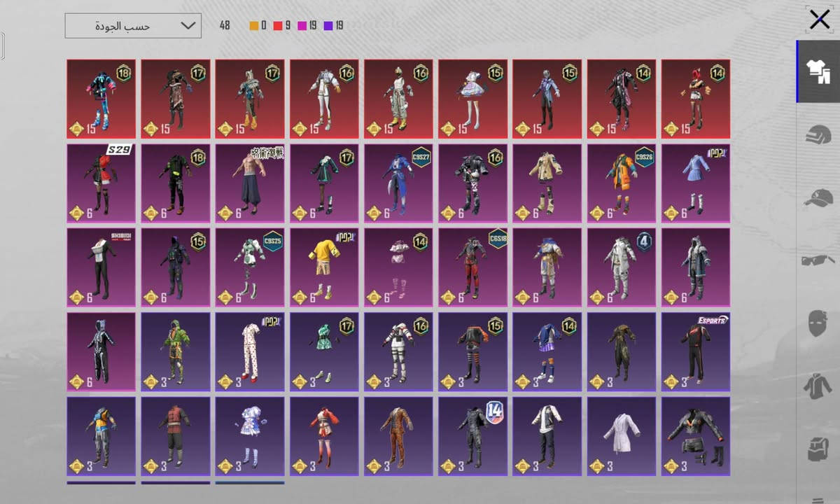Select the purple-tier white armor with badge 16
Viewport: 840px width, 504px height.
point(398,352)
